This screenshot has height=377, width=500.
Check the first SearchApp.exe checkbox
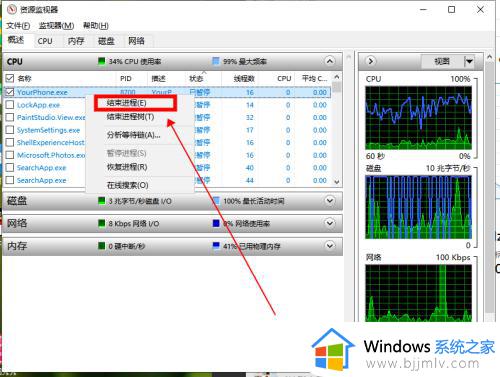coord(10,168)
